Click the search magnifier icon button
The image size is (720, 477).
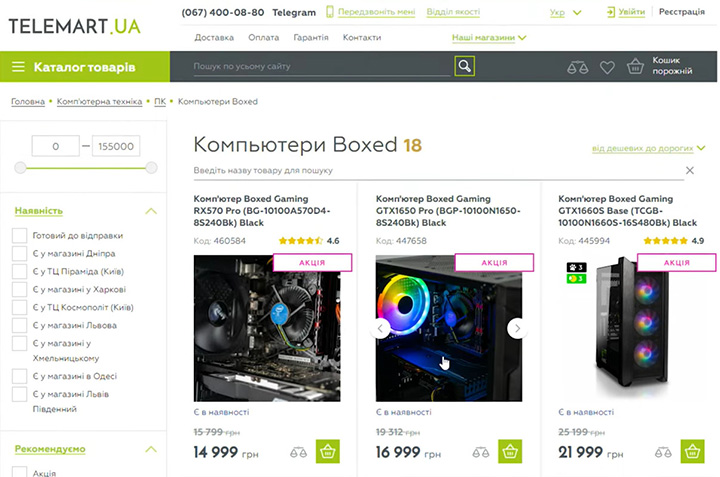464,66
